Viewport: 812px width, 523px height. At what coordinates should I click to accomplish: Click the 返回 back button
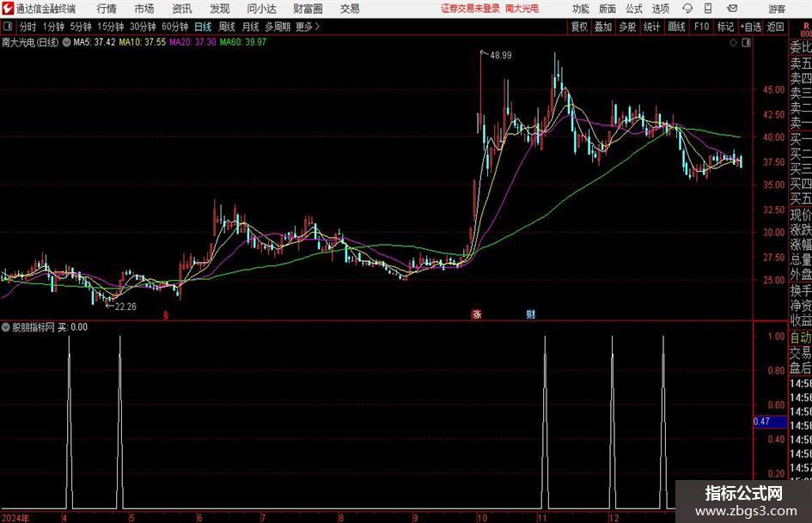click(775, 27)
